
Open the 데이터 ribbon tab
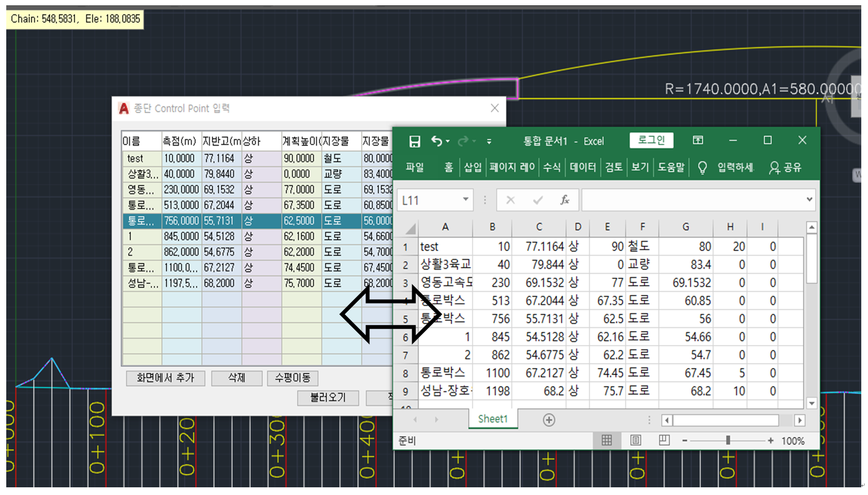point(583,167)
